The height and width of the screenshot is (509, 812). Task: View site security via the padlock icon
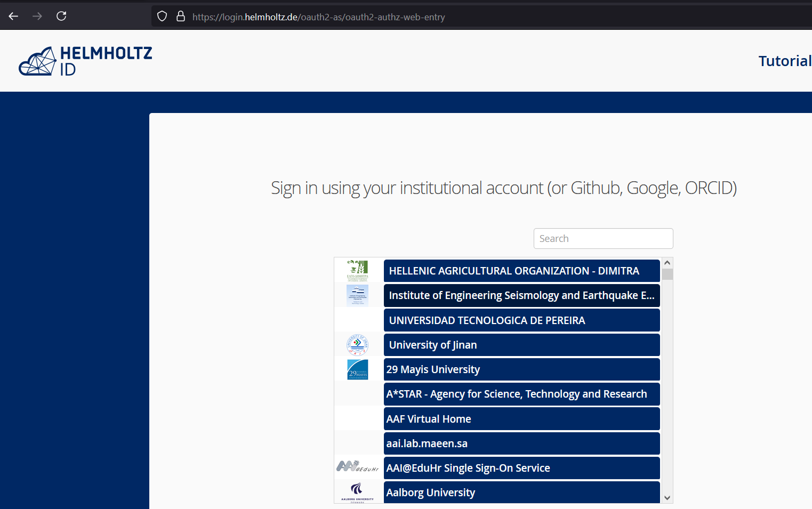(x=181, y=17)
